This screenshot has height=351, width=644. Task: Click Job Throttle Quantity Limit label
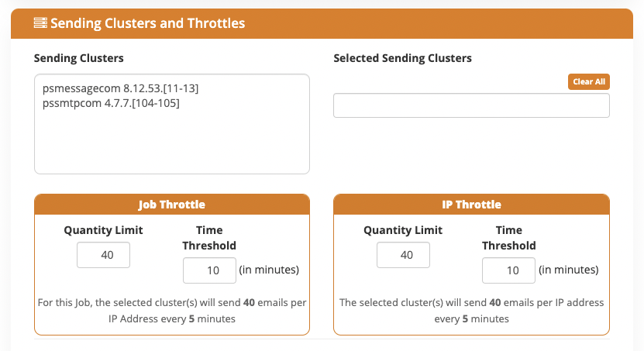coord(104,230)
